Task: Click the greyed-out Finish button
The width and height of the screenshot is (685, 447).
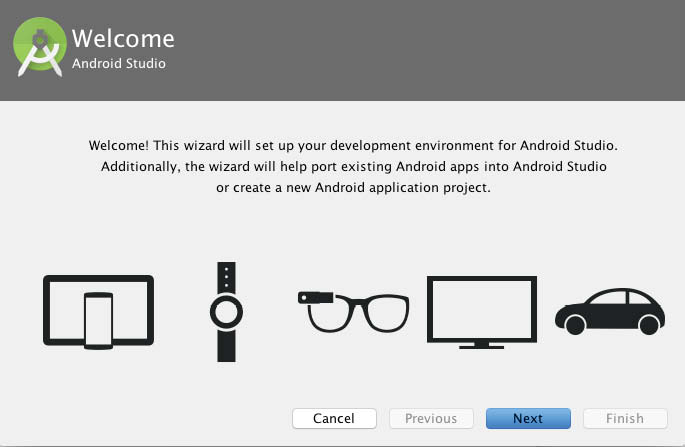Action: coord(625,419)
